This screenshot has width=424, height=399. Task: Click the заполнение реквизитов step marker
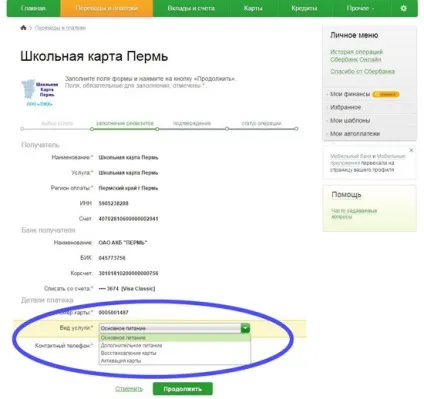[92, 129]
